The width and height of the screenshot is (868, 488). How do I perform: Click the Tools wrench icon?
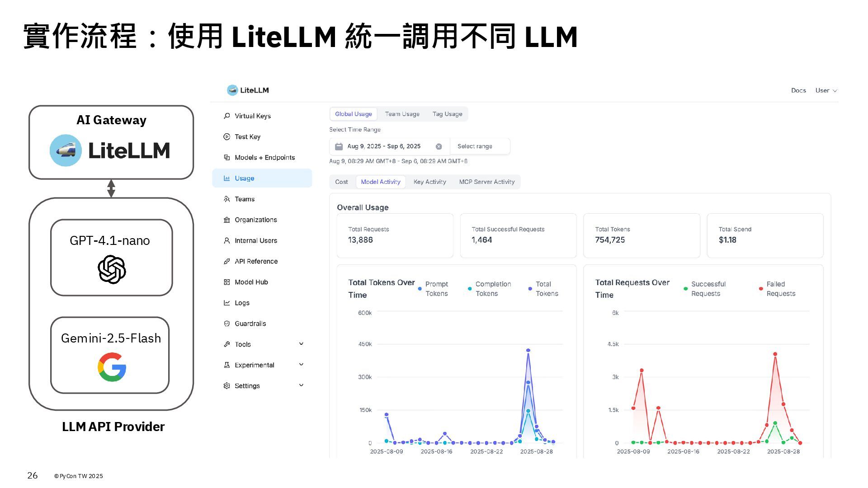point(227,344)
